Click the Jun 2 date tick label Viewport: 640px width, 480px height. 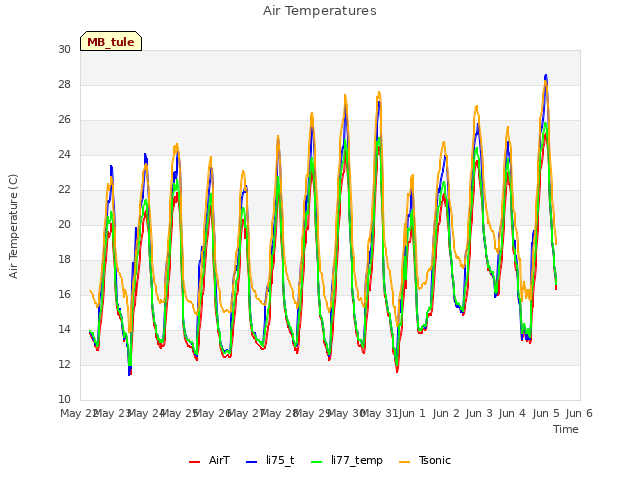click(x=446, y=413)
